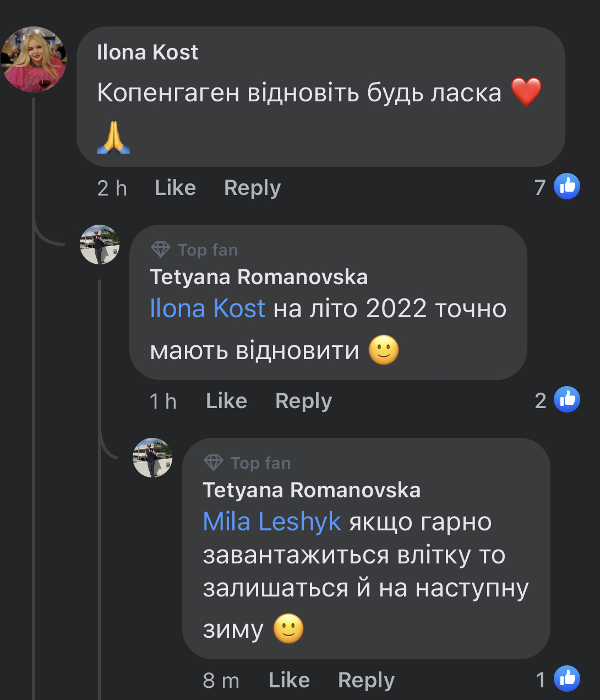The width and height of the screenshot is (600, 700).
Task: Reply to the "на літо 2022" comment
Action: point(303,401)
